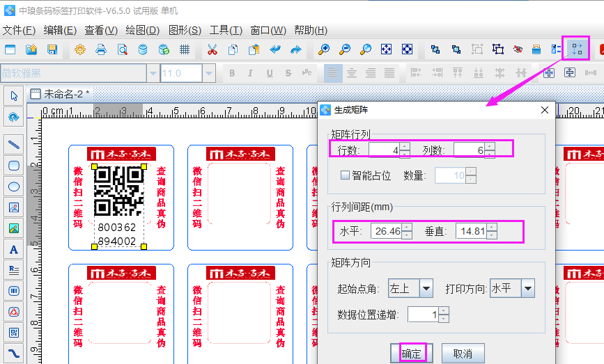Toggle strikethrough formatting button
The image size is (604, 364).
[x=288, y=72]
